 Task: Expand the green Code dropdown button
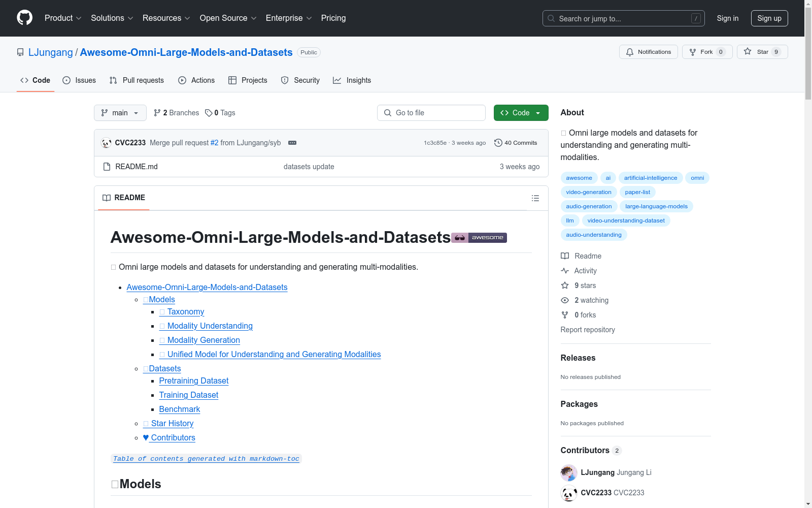point(521,113)
